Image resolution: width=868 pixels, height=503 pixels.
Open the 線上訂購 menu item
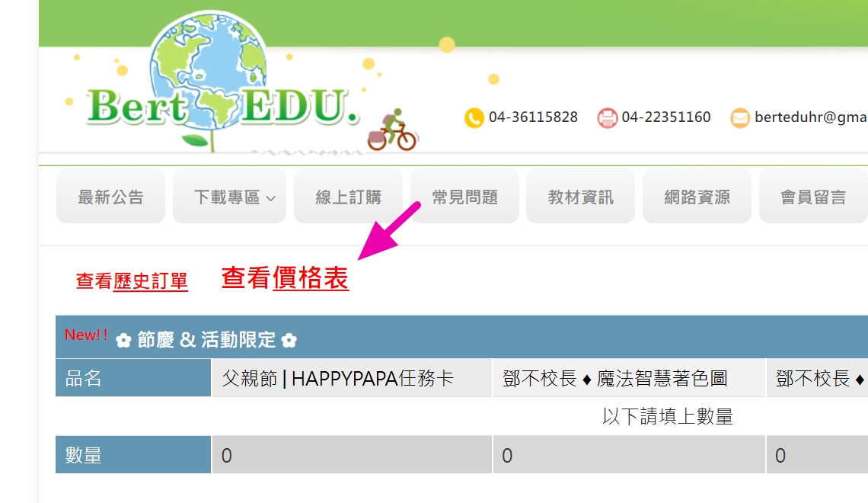pos(348,197)
